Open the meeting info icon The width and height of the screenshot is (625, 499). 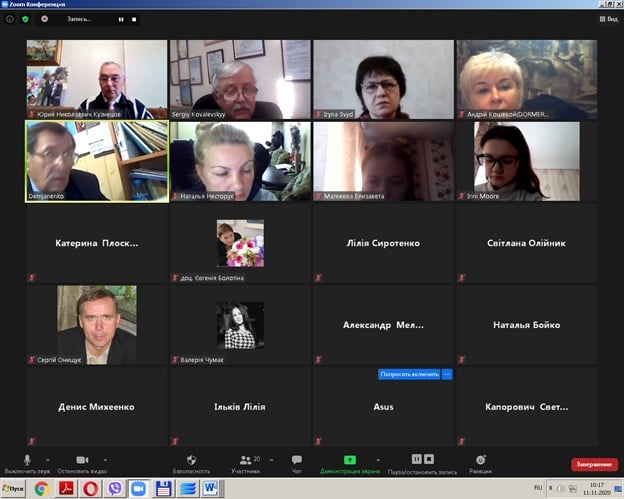pyautogui.click(x=10, y=19)
